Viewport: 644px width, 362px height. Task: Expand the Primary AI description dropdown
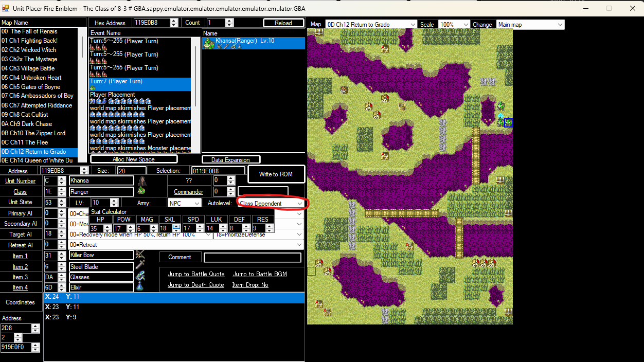point(299,213)
